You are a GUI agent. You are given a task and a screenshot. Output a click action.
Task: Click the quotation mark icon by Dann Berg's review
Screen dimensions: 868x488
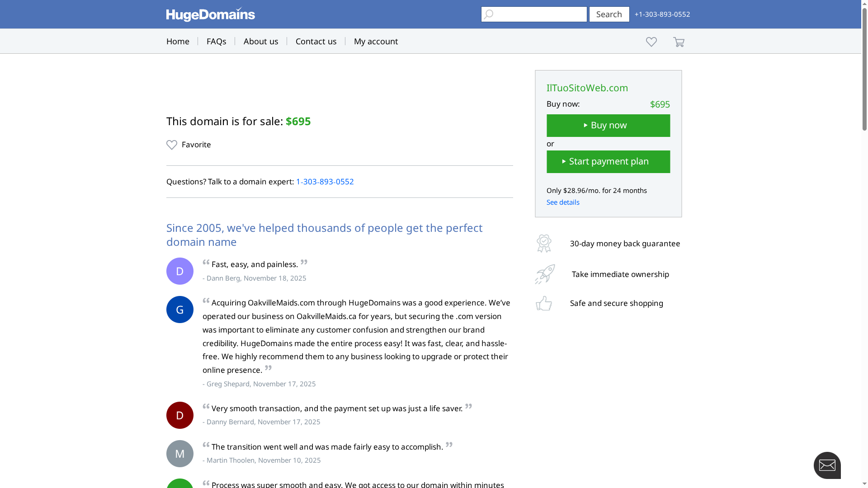pyautogui.click(x=206, y=263)
